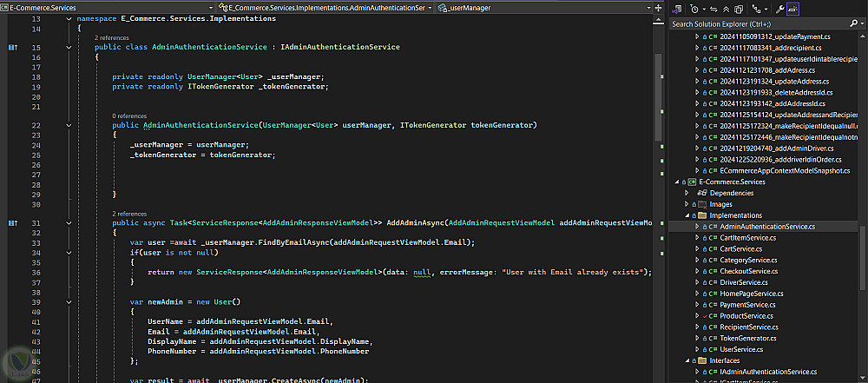Click code editor vertical scrollbar thumb
Screen dimensions: 868x383
[x=658, y=97]
